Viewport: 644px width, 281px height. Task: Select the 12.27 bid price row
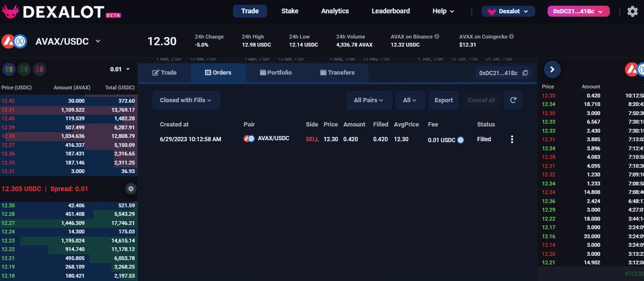pyautogui.click(x=69, y=222)
